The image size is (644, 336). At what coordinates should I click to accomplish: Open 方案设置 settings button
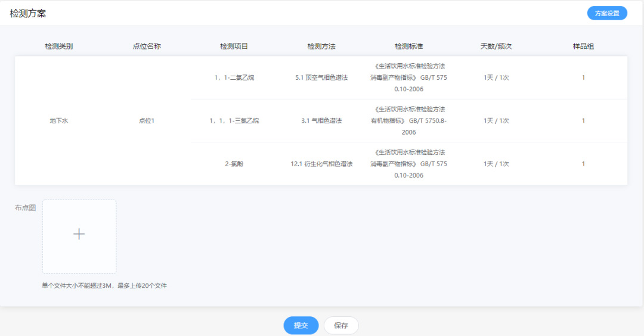(x=607, y=13)
